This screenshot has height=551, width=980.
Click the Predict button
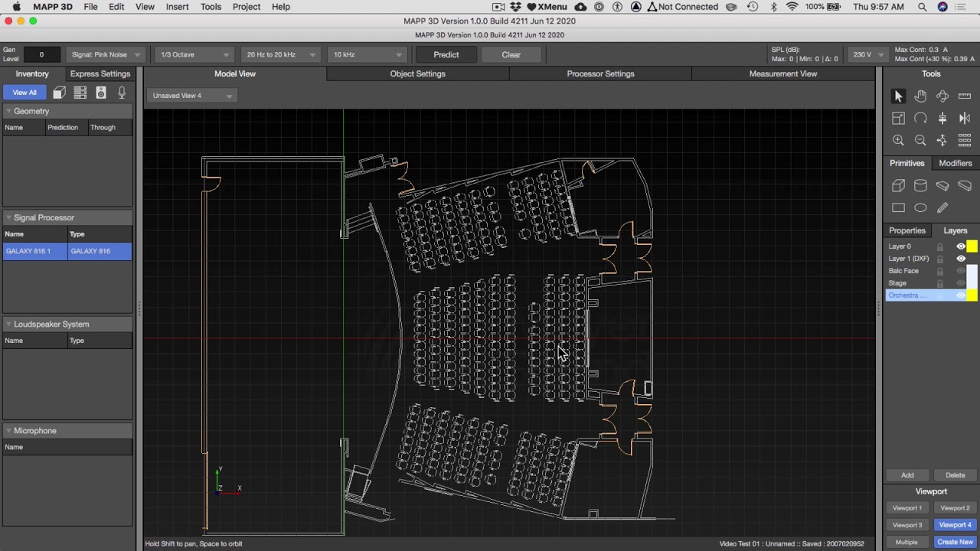pyautogui.click(x=446, y=54)
